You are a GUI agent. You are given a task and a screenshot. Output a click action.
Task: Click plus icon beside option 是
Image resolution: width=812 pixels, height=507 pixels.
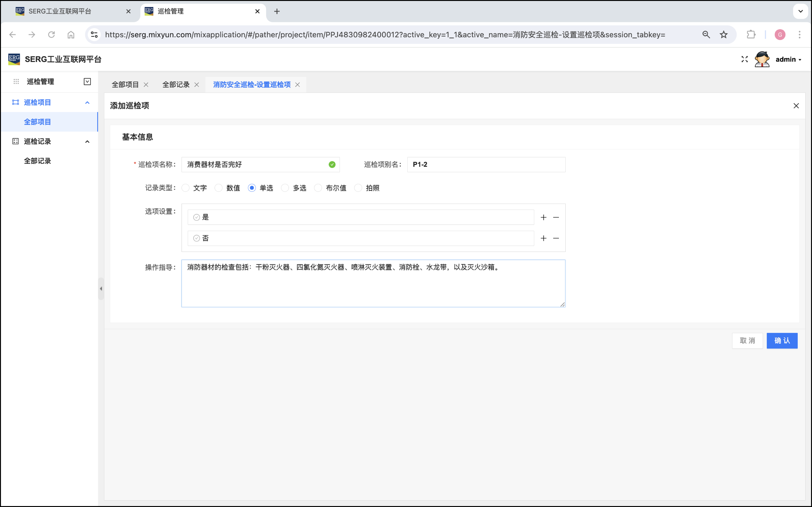[543, 217]
